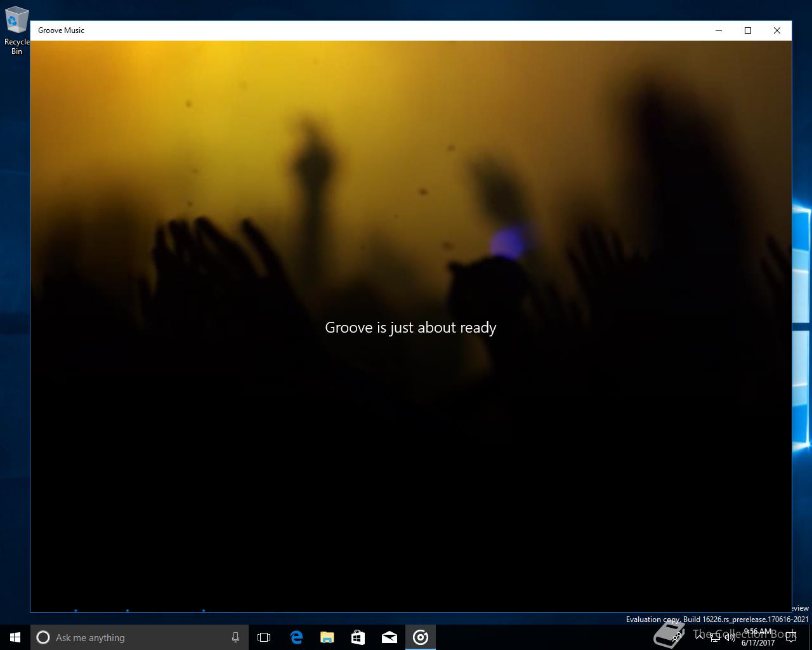Open the clock showing 9:56 AM
The width and height of the screenshot is (812, 650).
point(758,637)
